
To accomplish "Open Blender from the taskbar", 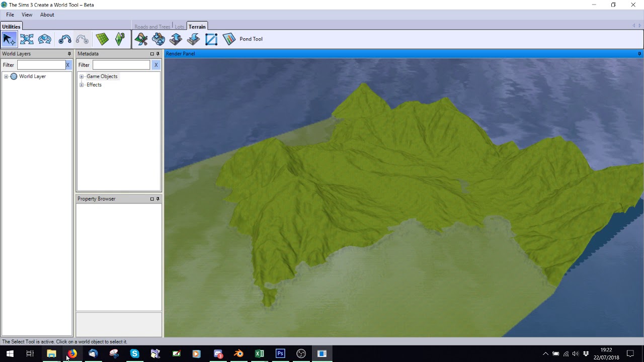I will [238, 353].
